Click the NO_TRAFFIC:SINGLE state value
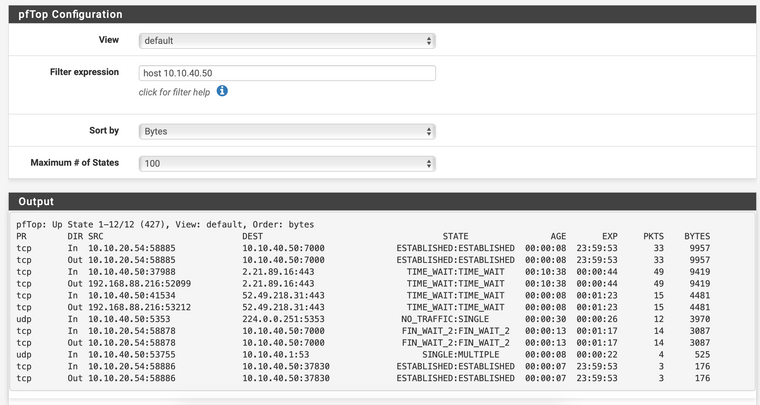The image size is (760, 405). (x=445, y=319)
